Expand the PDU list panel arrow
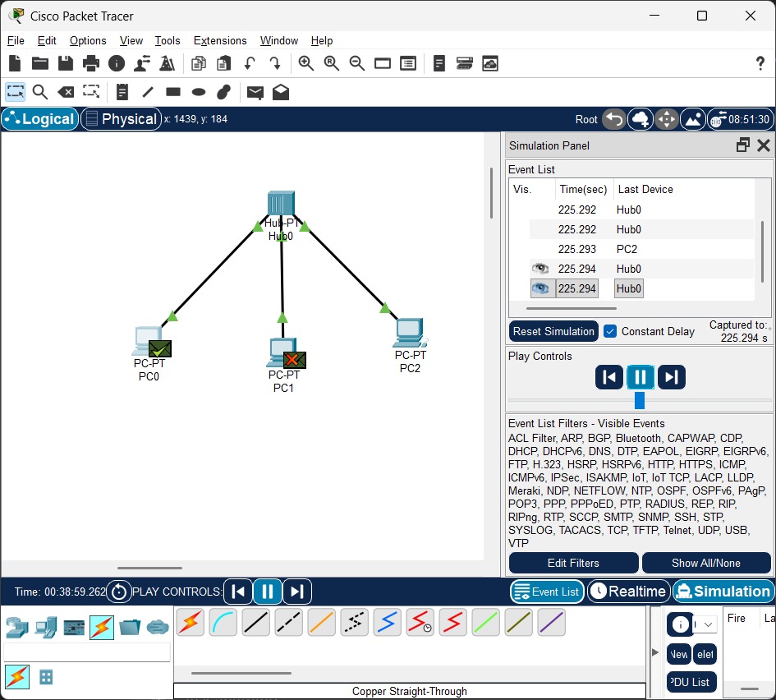776x700 pixels. 654,652
